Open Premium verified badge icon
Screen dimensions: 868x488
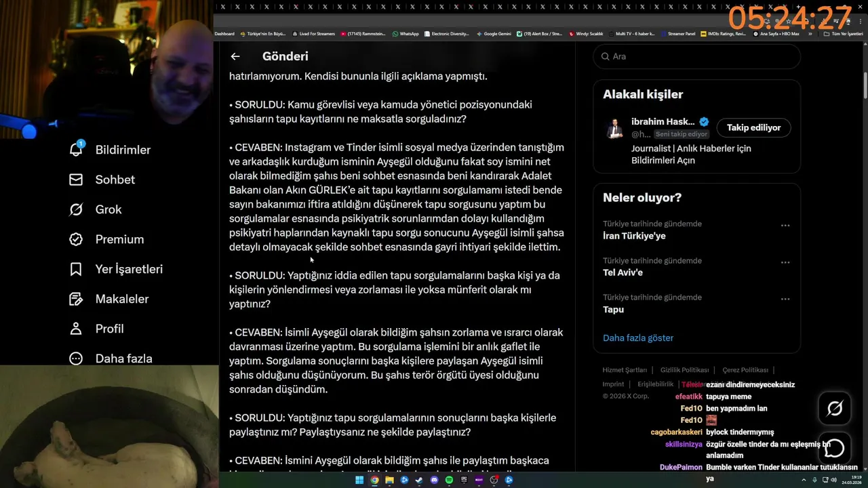76,239
